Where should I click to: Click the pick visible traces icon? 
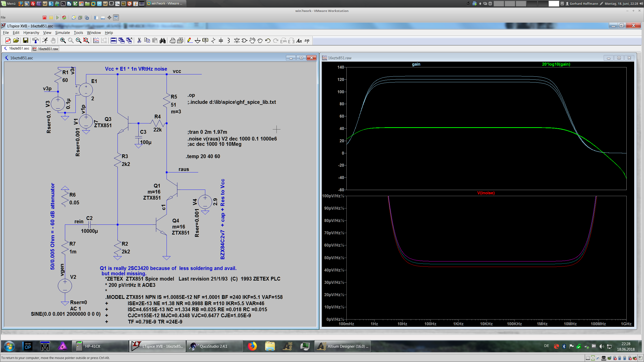(96, 40)
